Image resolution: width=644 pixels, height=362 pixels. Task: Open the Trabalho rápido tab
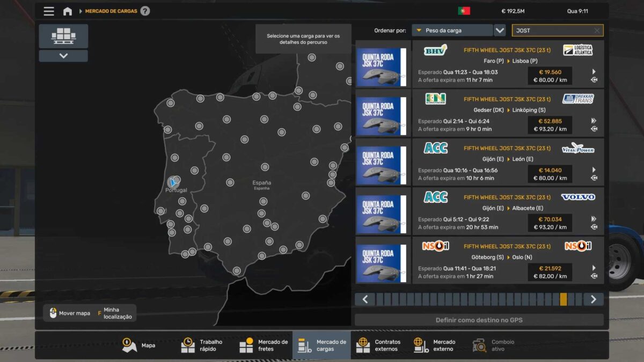pos(202,345)
